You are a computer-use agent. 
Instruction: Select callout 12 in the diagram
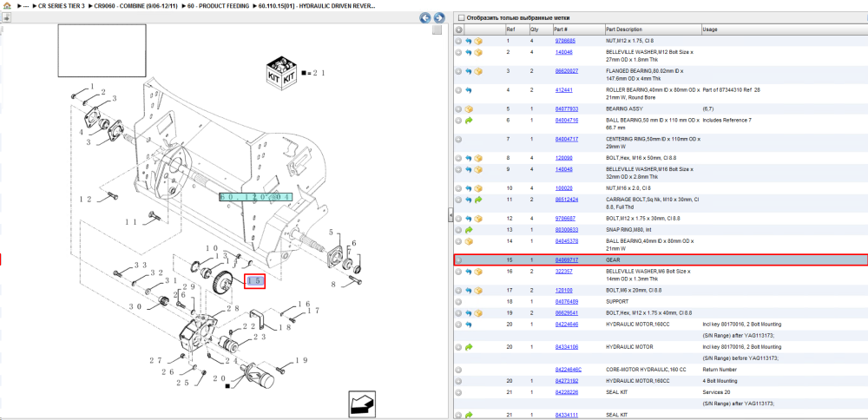pyautogui.click(x=86, y=200)
